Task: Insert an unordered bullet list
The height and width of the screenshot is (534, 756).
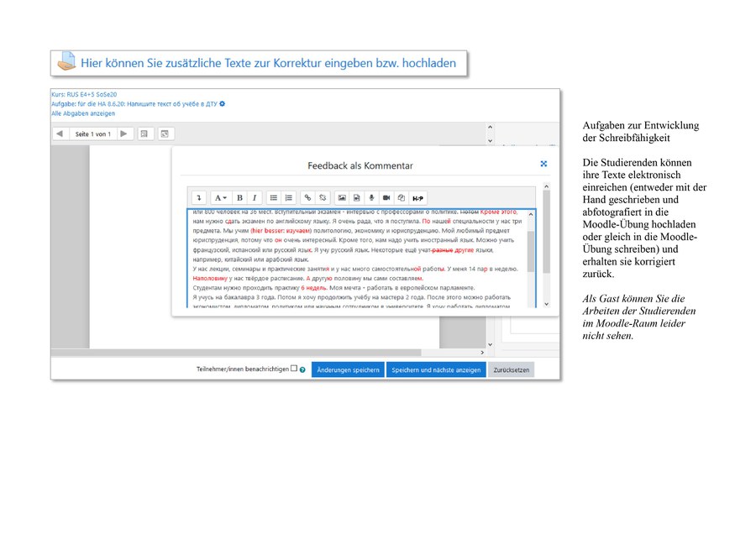Action: (273, 198)
